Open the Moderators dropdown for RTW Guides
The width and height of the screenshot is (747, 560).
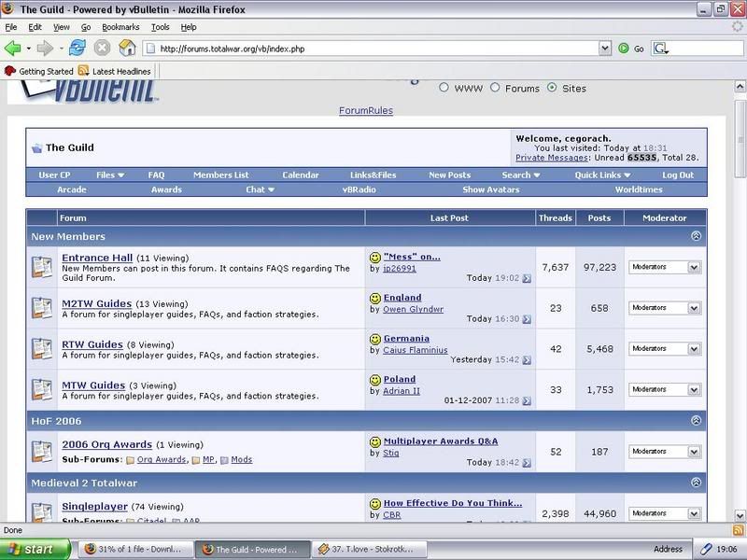665,349
